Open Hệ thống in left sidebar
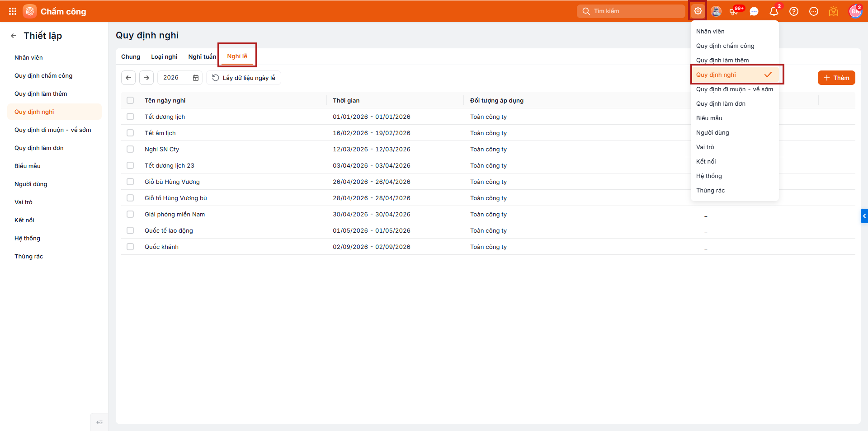The image size is (868, 431). tap(54, 238)
